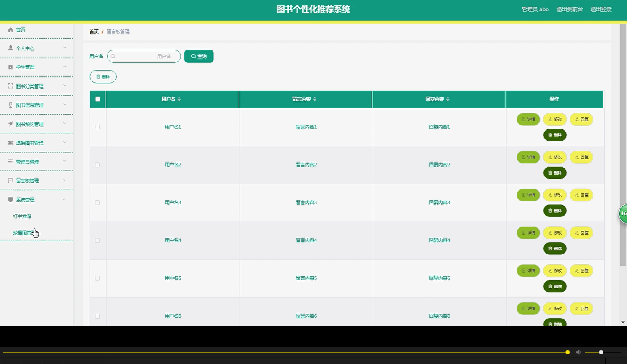Check the checkbox for 用户名4 row
This screenshot has width=627, height=364.
tap(97, 240)
